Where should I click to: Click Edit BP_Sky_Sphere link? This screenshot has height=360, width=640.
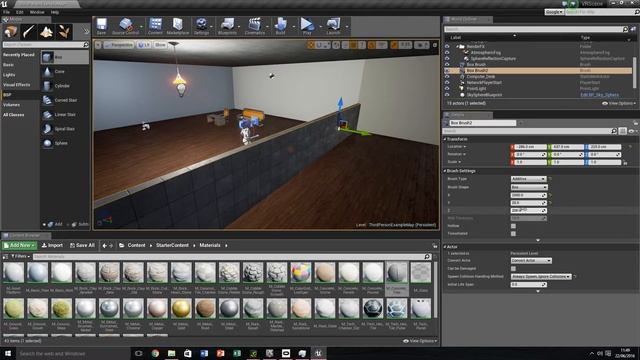point(599,95)
